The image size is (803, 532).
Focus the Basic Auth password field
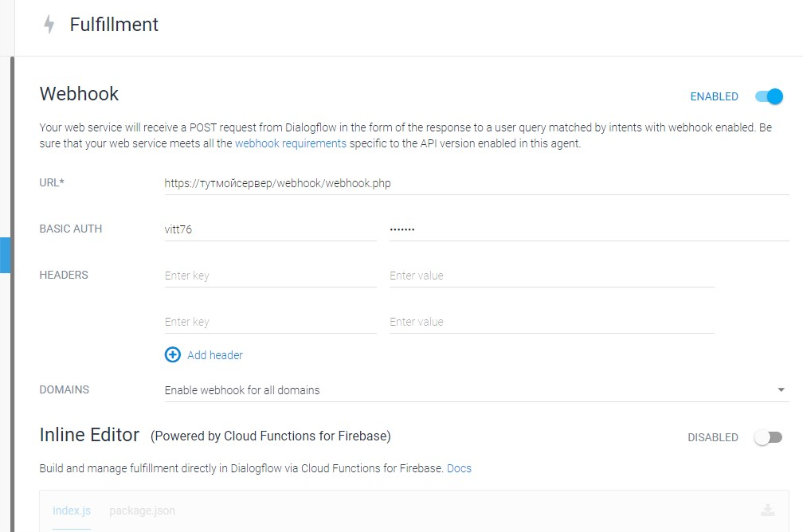tap(588, 229)
